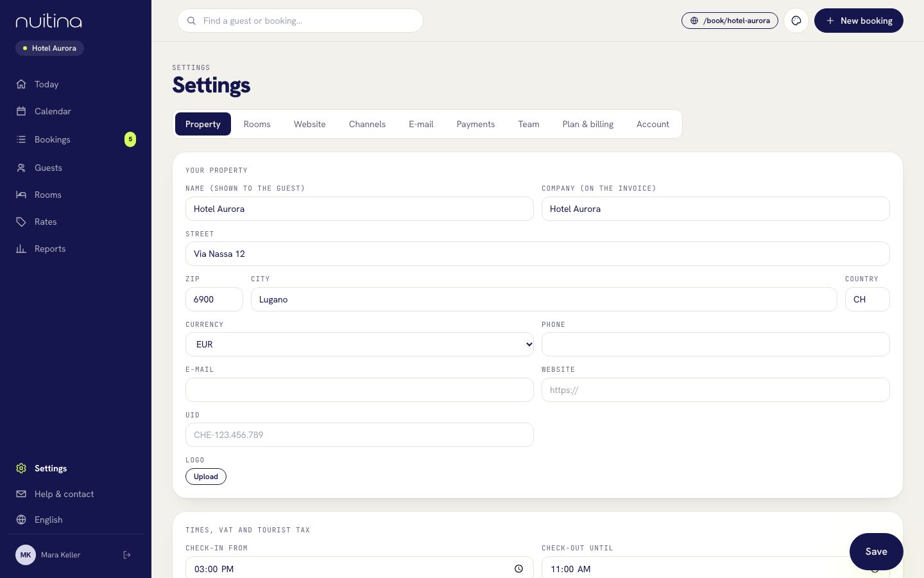Select the Channels tab
Screen dimensions: 924x578
click(367, 124)
